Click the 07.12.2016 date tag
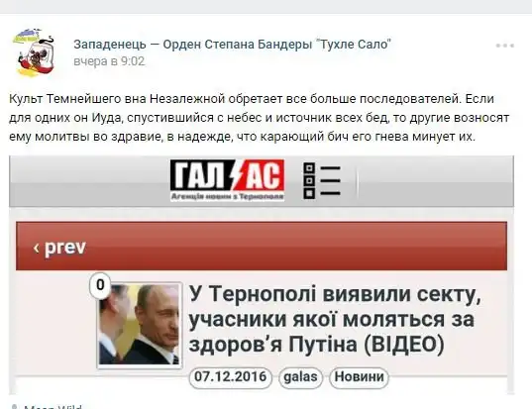Viewport: 532px width, 409px height. [231, 377]
